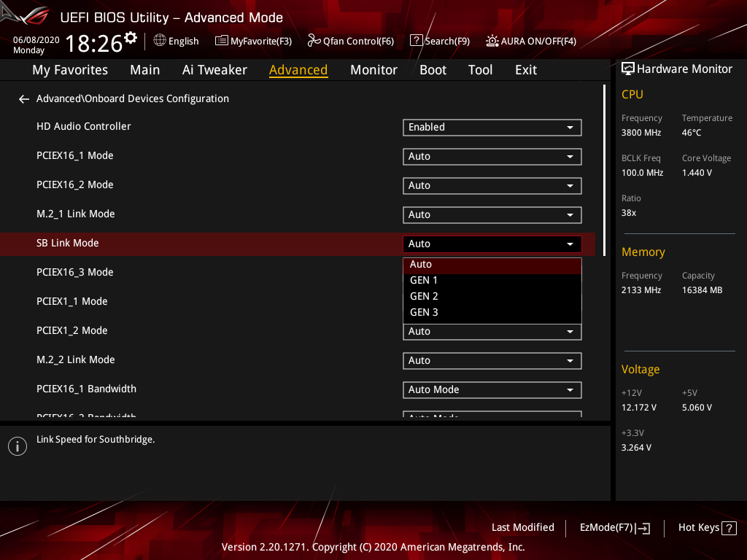Switch to Exit tab
Viewport: 747px width, 560px height.
pos(526,70)
